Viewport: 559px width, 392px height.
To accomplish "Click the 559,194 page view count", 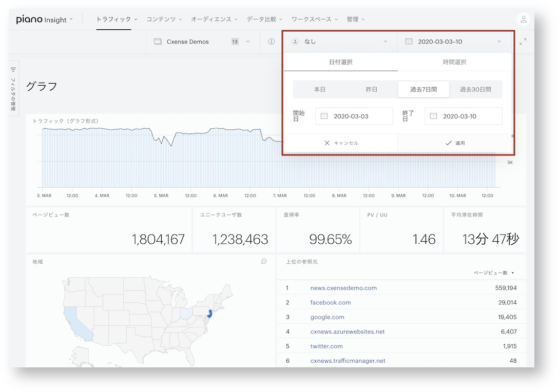I will click(506, 288).
